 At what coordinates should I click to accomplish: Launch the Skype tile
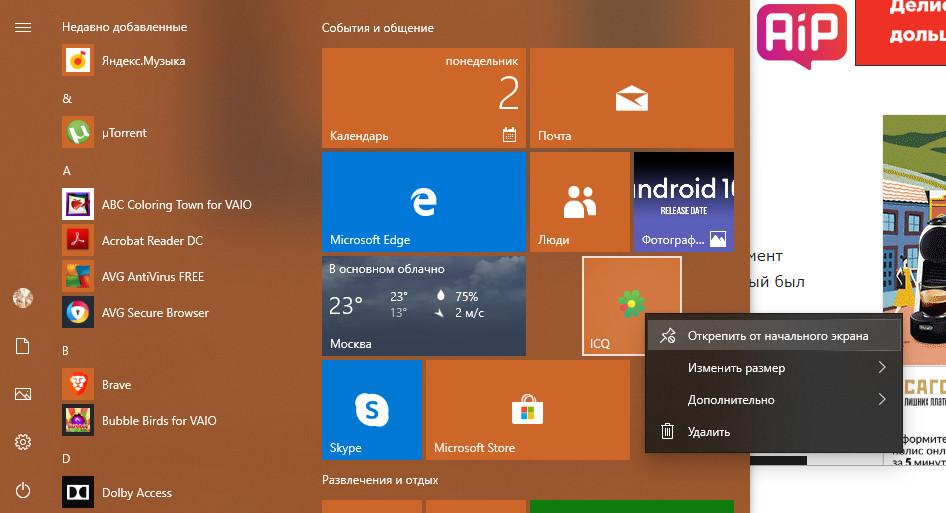coord(372,410)
